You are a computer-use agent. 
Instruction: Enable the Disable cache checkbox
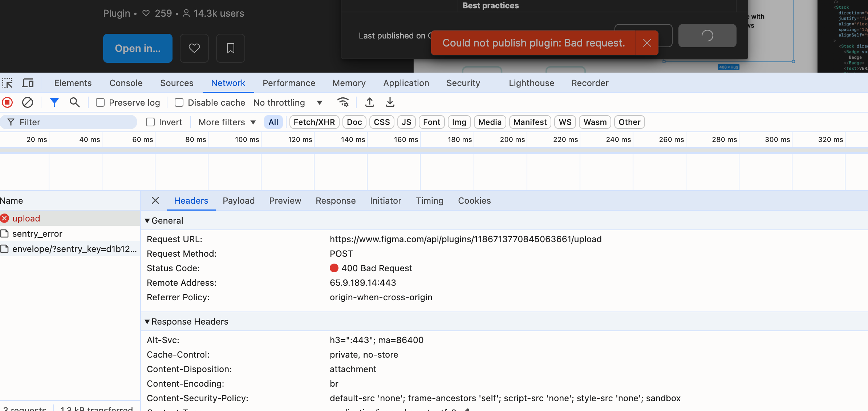coord(179,103)
